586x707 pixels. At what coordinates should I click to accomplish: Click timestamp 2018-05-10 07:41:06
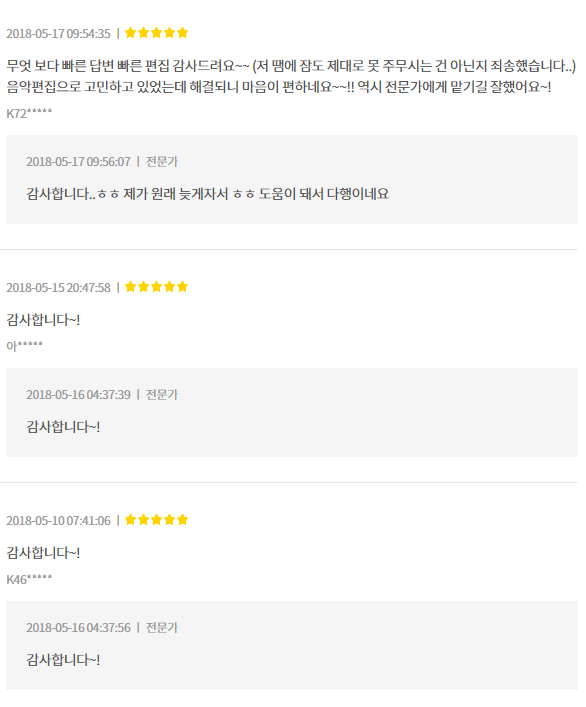[x=58, y=521]
